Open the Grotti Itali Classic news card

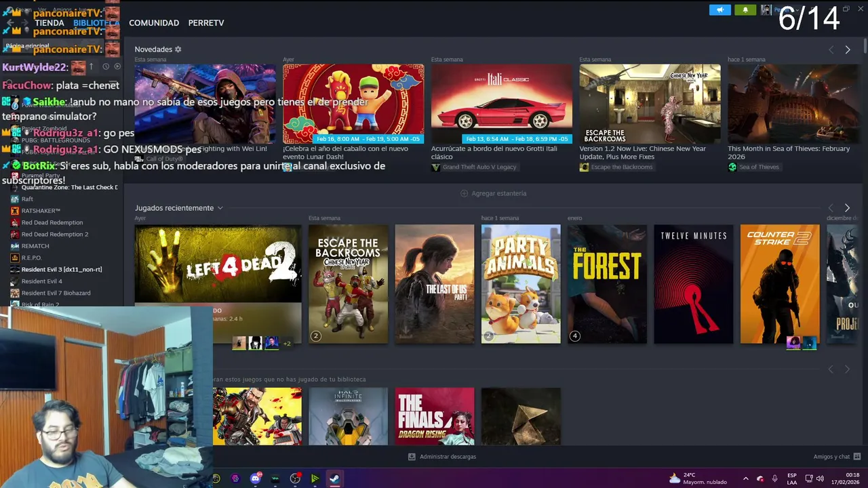[x=502, y=104]
